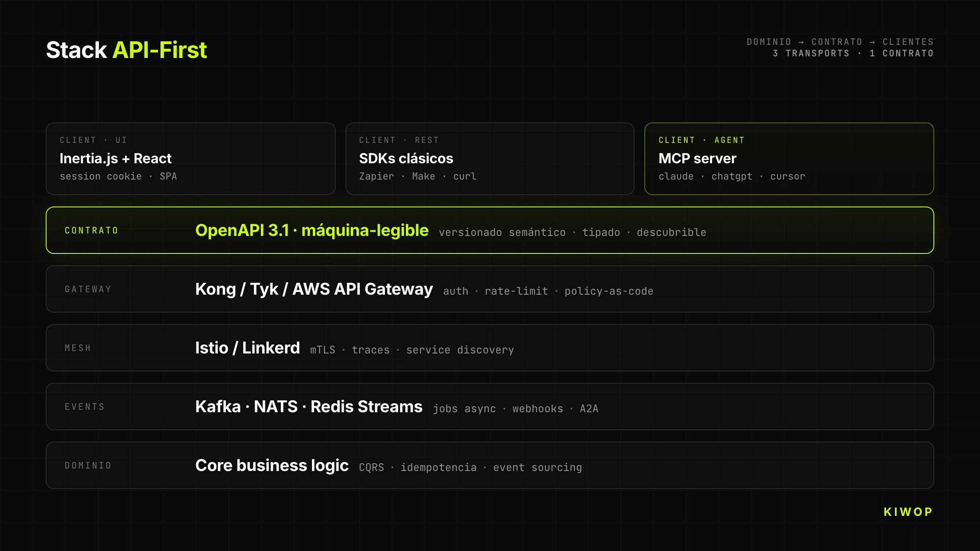Screen dimensions: 980x551
Task: Click the KIWOP logo
Action: (908, 512)
